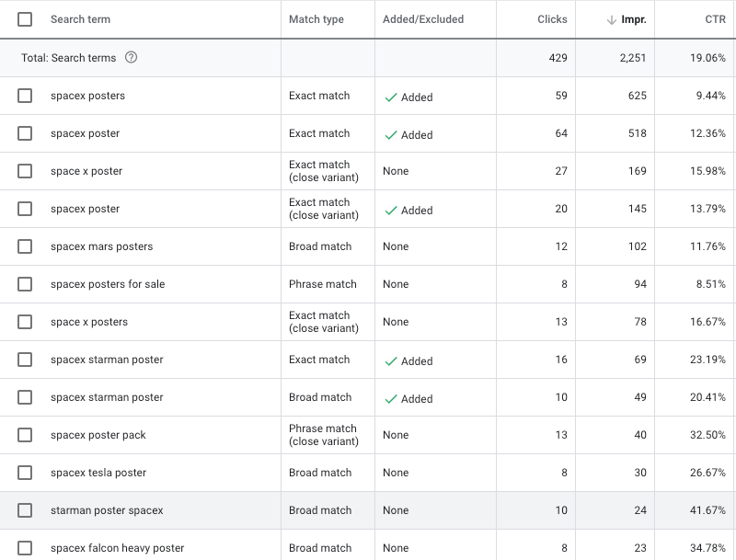Click the Impr. column header label
Image resolution: width=736 pixels, height=560 pixels.
(x=634, y=19)
